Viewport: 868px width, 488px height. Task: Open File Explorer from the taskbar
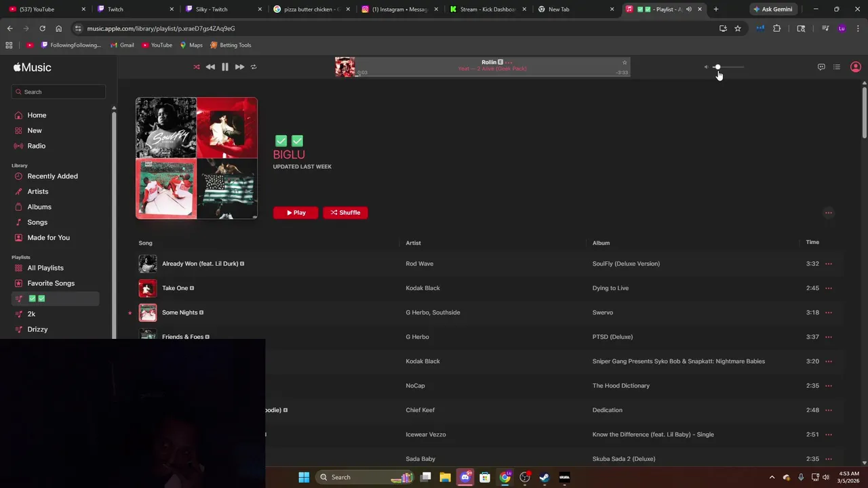445,477
